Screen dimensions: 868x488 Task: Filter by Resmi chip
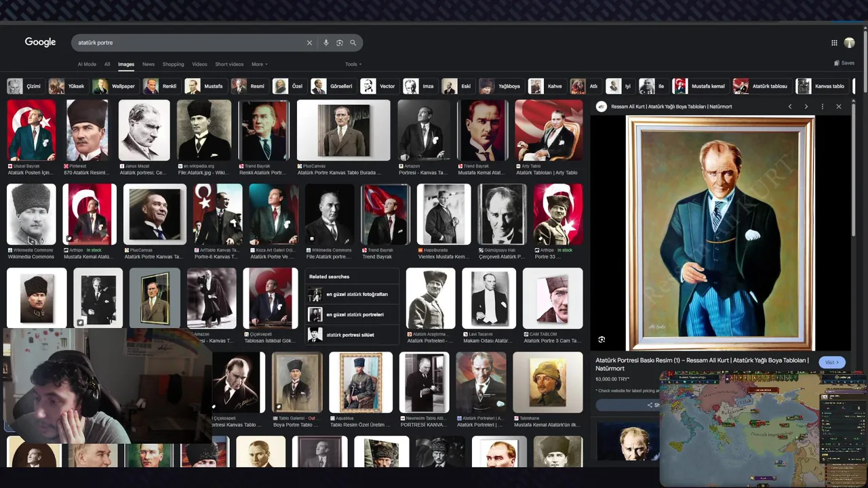tap(249, 86)
